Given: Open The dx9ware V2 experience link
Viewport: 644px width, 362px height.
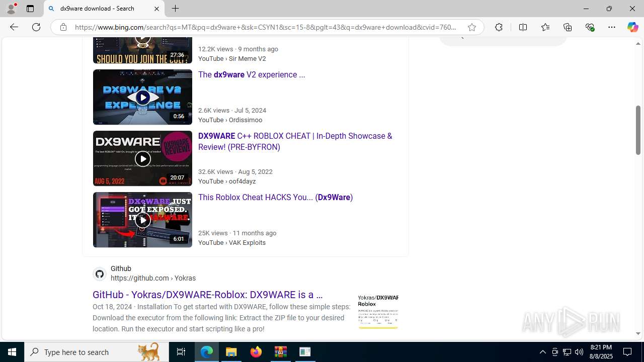Looking at the screenshot, I should click(252, 74).
